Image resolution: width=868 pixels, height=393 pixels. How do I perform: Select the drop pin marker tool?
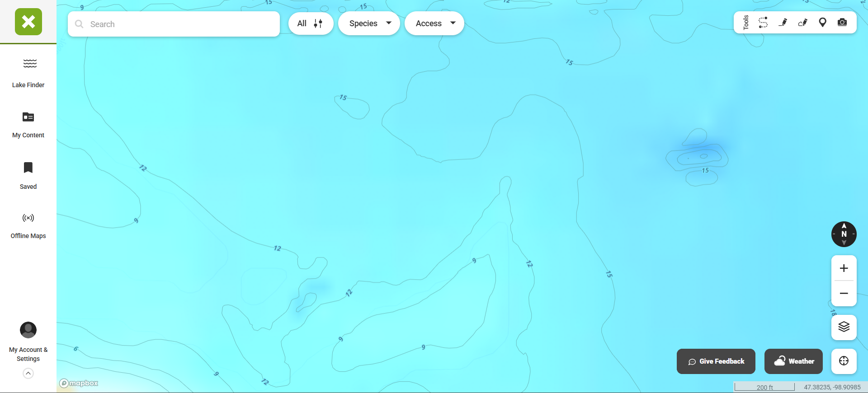pos(823,23)
